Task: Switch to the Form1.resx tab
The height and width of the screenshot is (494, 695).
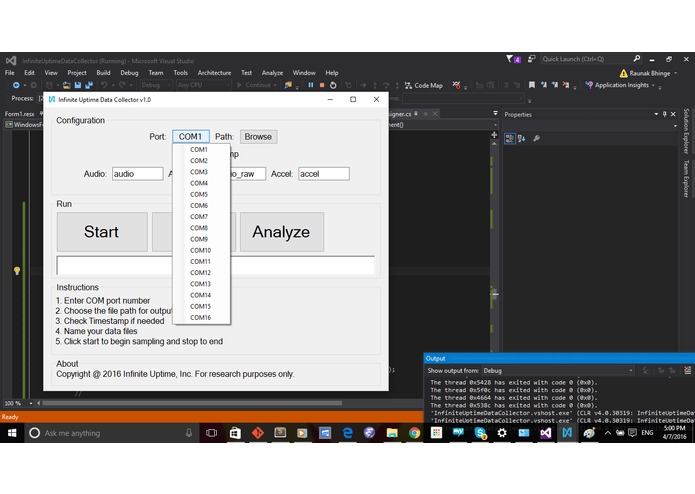Action: click(19, 114)
